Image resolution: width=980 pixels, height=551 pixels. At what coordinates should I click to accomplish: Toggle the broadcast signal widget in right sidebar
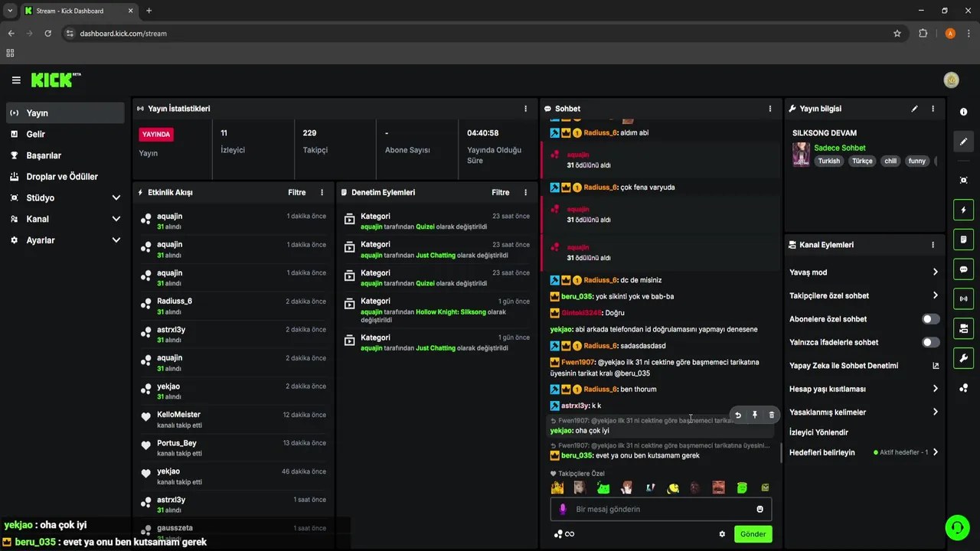pyautogui.click(x=963, y=298)
